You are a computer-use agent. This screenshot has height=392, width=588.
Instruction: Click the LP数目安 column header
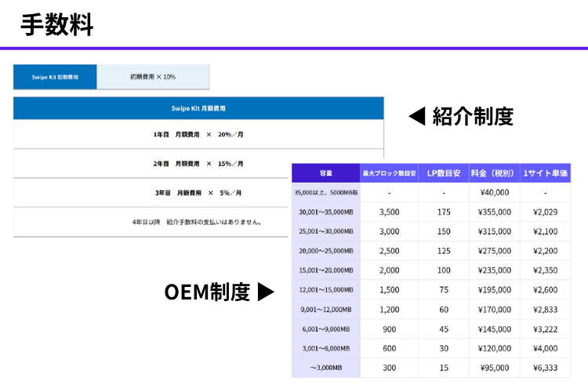pos(443,172)
